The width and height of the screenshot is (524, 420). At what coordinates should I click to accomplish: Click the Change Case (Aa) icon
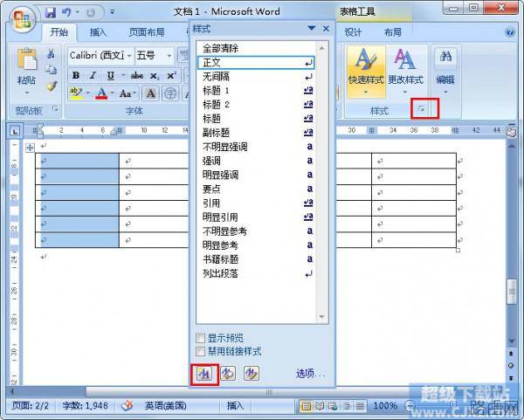point(126,93)
